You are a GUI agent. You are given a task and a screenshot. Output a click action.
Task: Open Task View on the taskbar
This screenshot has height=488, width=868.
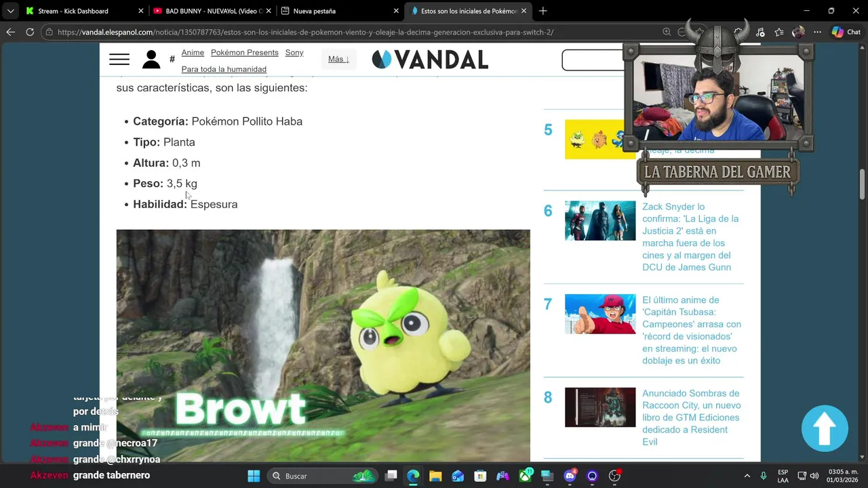[391, 476]
